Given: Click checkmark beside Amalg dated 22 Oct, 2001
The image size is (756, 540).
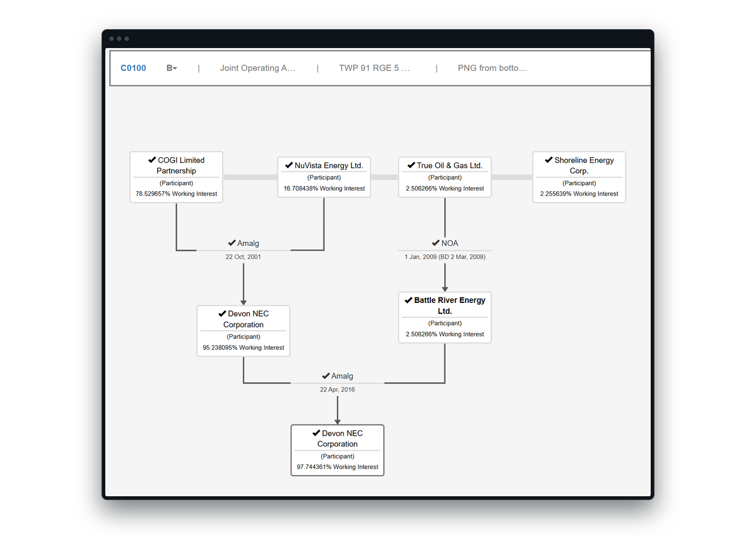Looking at the screenshot, I should tap(232, 243).
